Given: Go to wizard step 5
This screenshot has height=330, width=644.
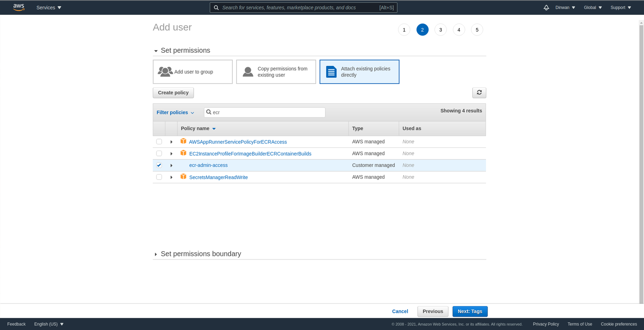Looking at the screenshot, I should (x=477, y=30).
